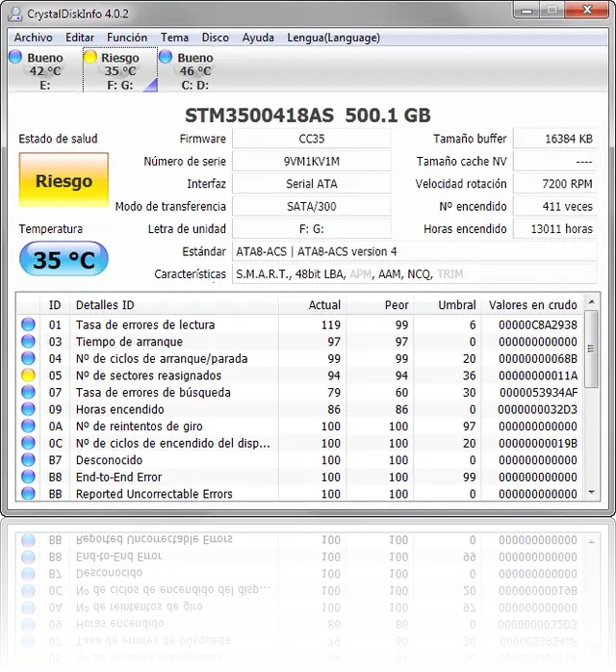Click the Actual column header
This screenshot has height=672, width=616.
312,305
